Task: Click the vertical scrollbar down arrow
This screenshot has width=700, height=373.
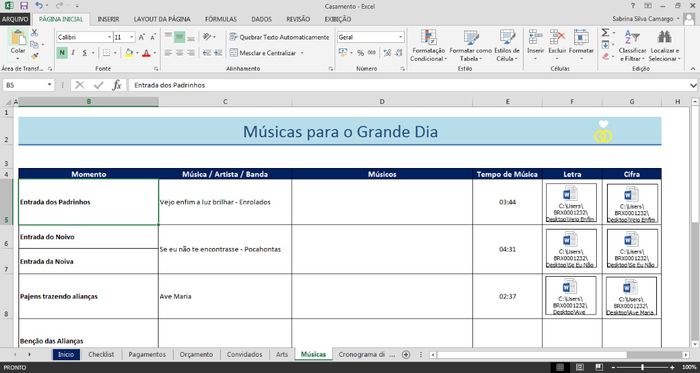Action: pos(694,344)
